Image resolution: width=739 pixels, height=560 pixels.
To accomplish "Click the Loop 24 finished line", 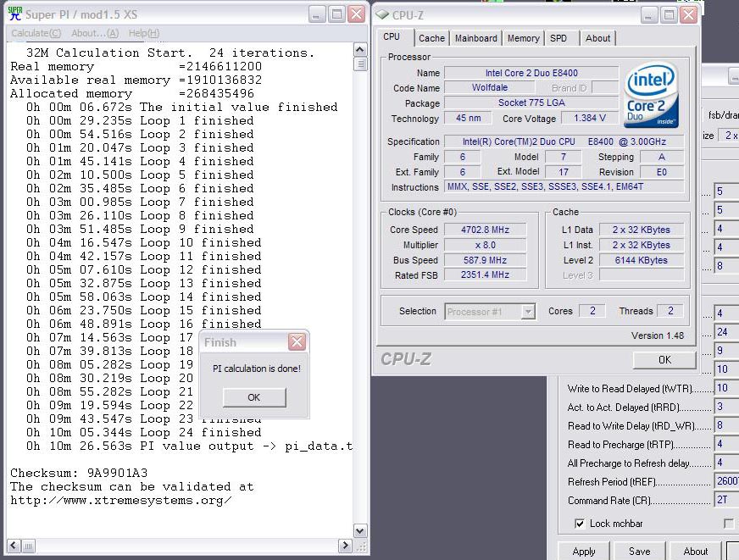I will [144, 432].
